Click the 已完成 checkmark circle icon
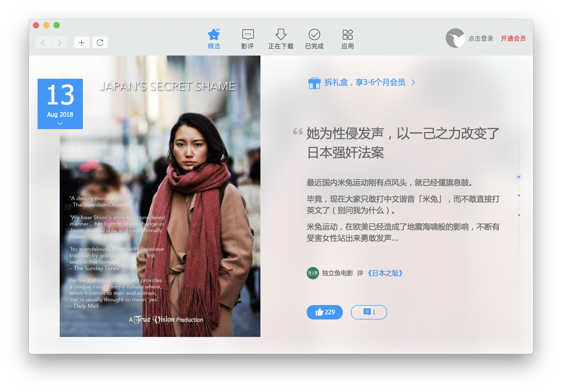Screen dimensions: 562x392 click(x=314, y=34)
